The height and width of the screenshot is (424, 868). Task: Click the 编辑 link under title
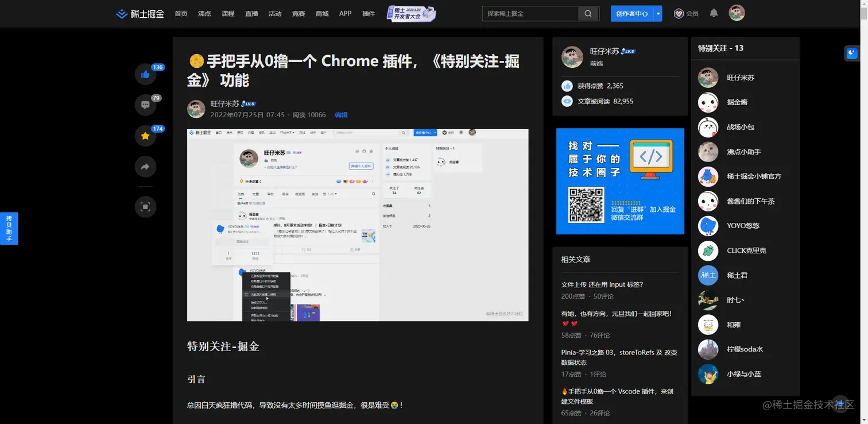(341, 115)
